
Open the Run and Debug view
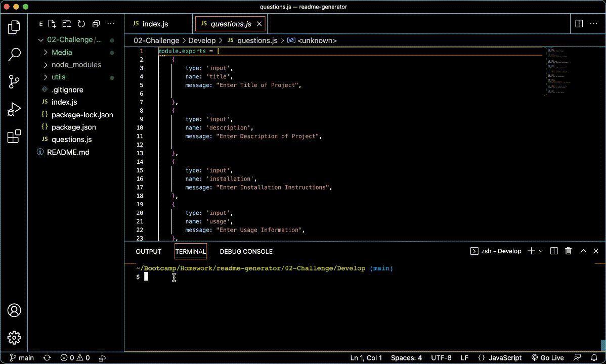14,109
